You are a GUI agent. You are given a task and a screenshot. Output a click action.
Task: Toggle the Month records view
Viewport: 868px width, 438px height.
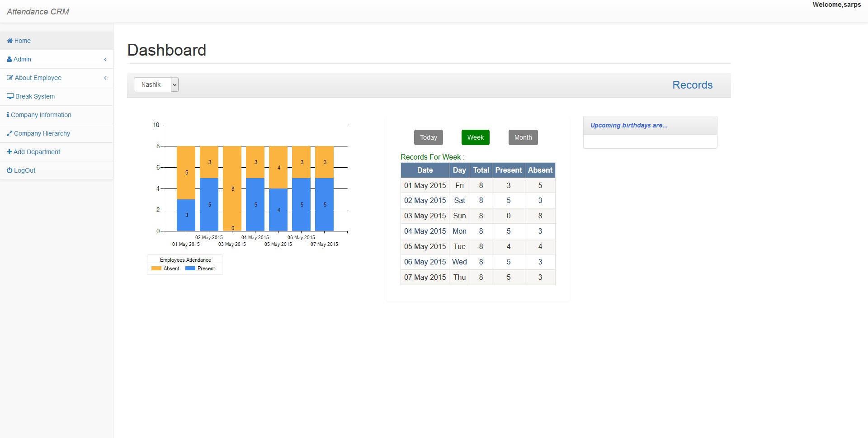point(523,137)
